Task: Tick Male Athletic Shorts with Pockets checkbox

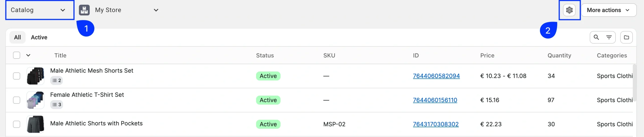Action: coord(17,124)
